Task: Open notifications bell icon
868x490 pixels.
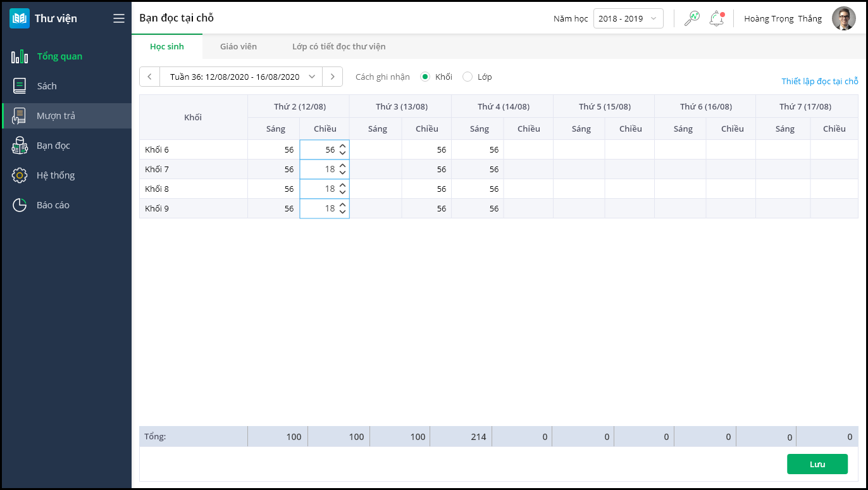Action: [716, 18]
